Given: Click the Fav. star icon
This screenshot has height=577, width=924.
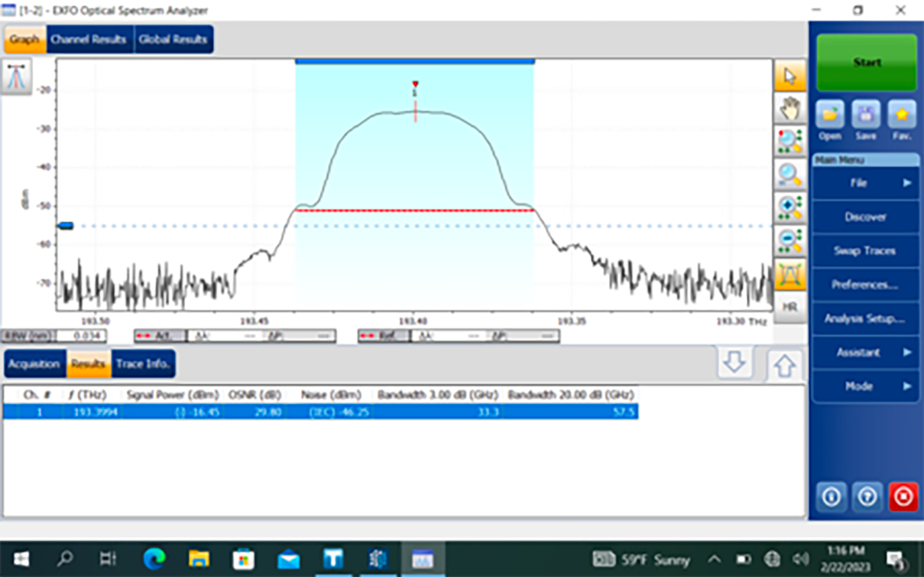Looking at the screenshot, I should (901, 117).
